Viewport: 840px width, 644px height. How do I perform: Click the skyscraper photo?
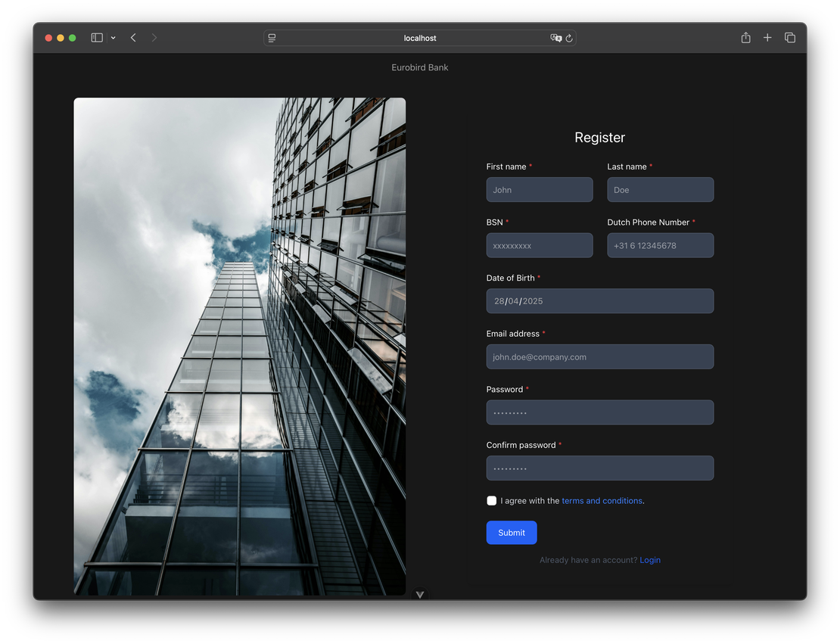tap(239, 346)
